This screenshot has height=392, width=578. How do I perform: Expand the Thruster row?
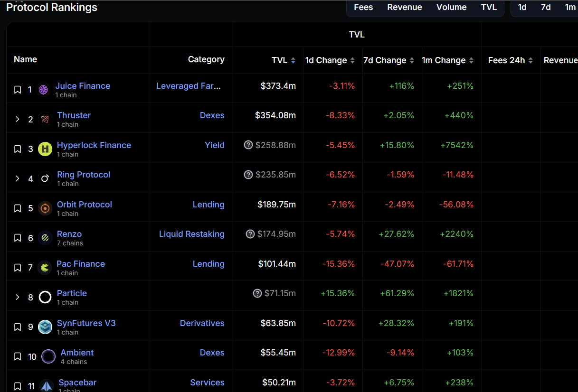coord(18,119)
